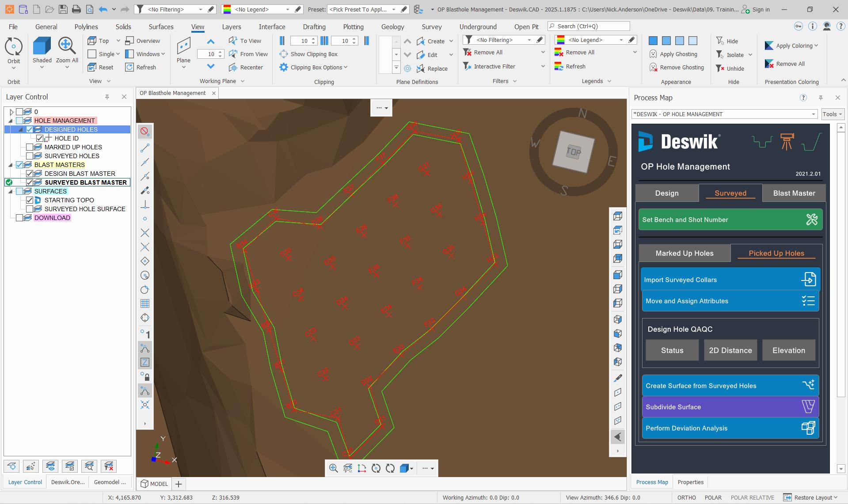Click the Hide objects icon

click(720, 41)
